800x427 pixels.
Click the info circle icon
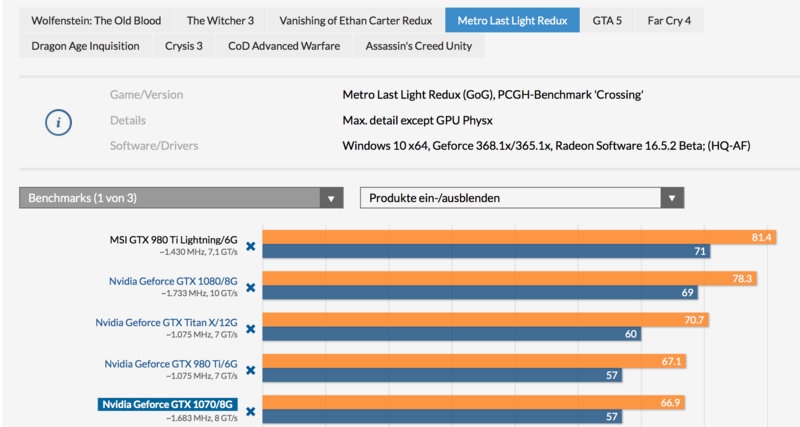point(58,122)
